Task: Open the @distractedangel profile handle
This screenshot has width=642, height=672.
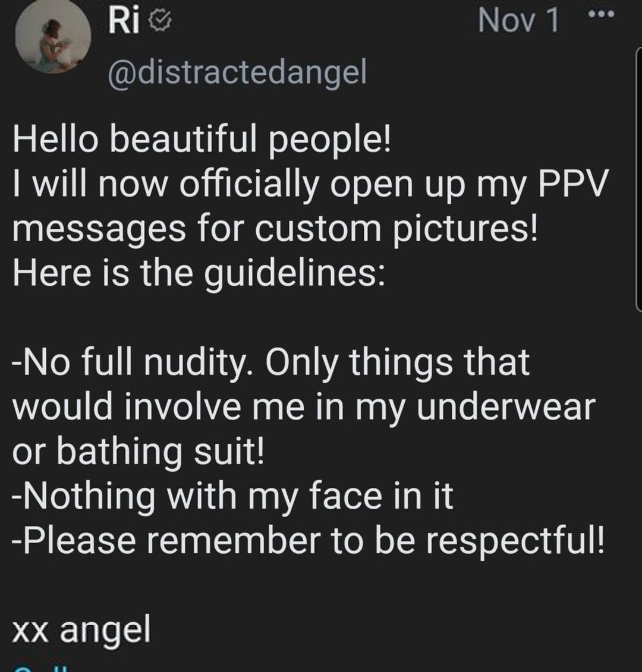Action: click(x=237, y=72)
